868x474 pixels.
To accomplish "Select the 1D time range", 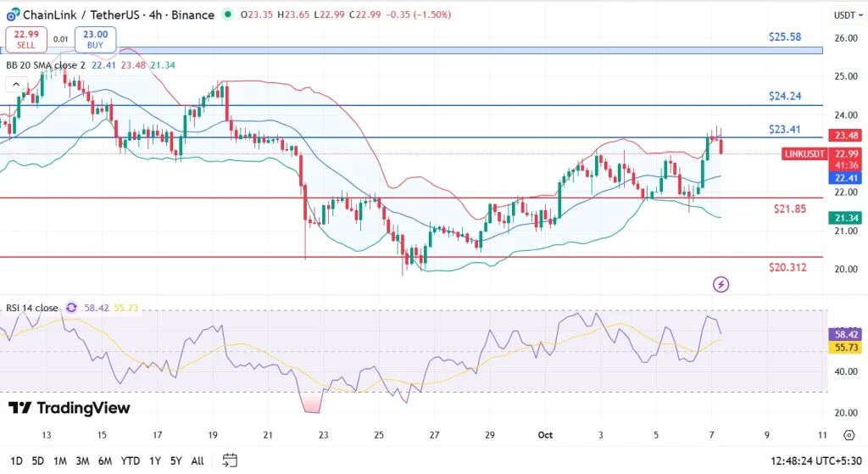I will 14,460.
